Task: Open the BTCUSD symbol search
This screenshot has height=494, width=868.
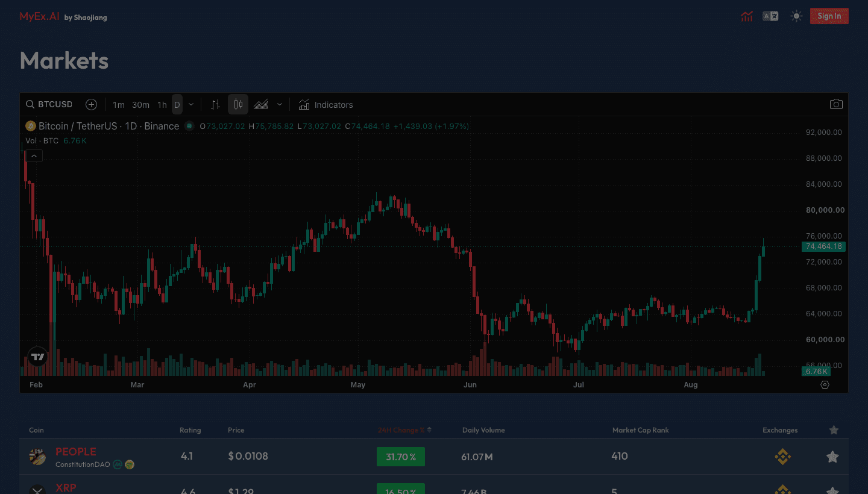Action: click(x=49, y=104)
